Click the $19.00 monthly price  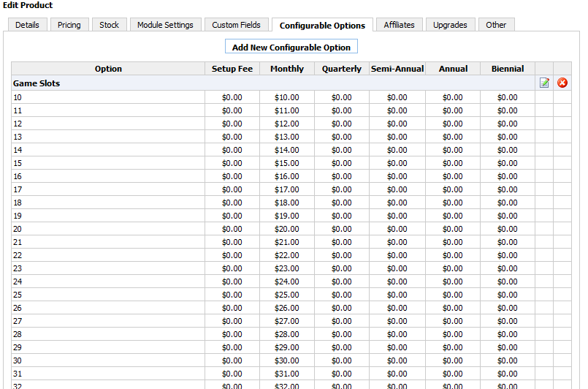pyautogui.click(x=287, y=216)
